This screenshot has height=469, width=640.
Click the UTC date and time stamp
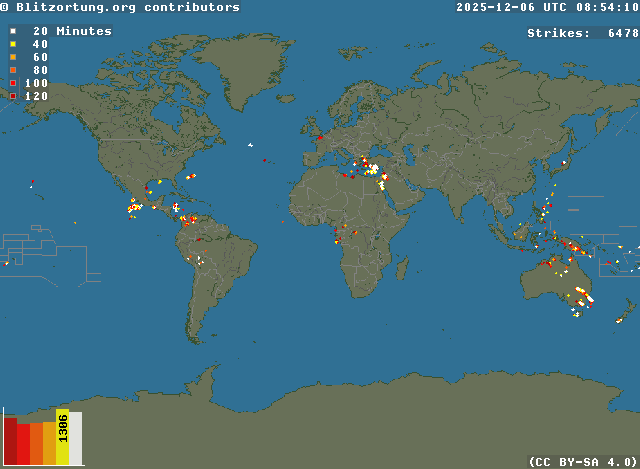[x=547, y=7]
